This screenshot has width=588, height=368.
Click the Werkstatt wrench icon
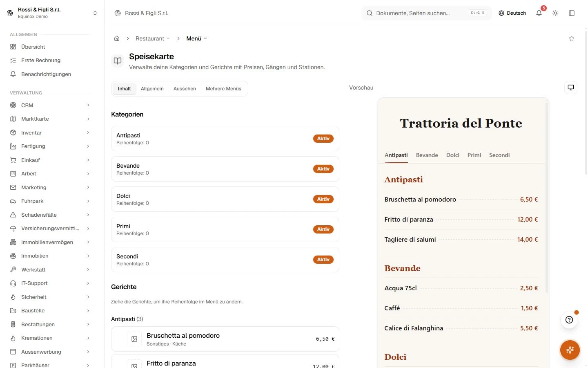coord(13,269)
